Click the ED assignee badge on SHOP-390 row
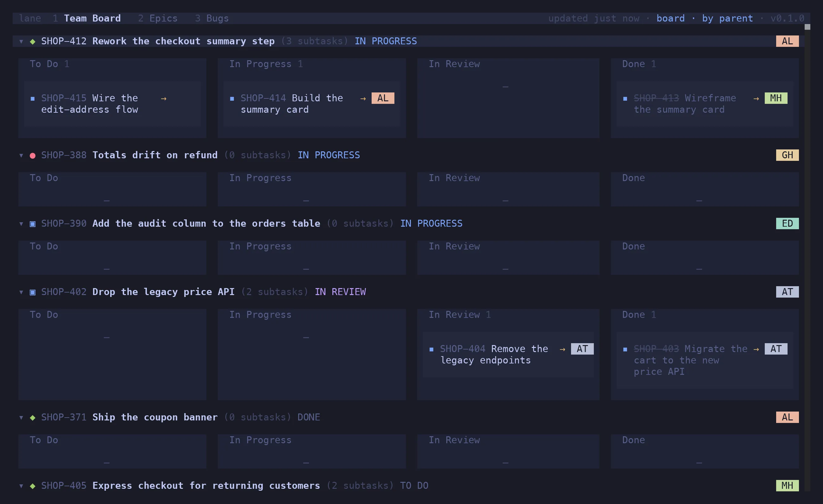The image size is (823, 504). click(787, 224)
